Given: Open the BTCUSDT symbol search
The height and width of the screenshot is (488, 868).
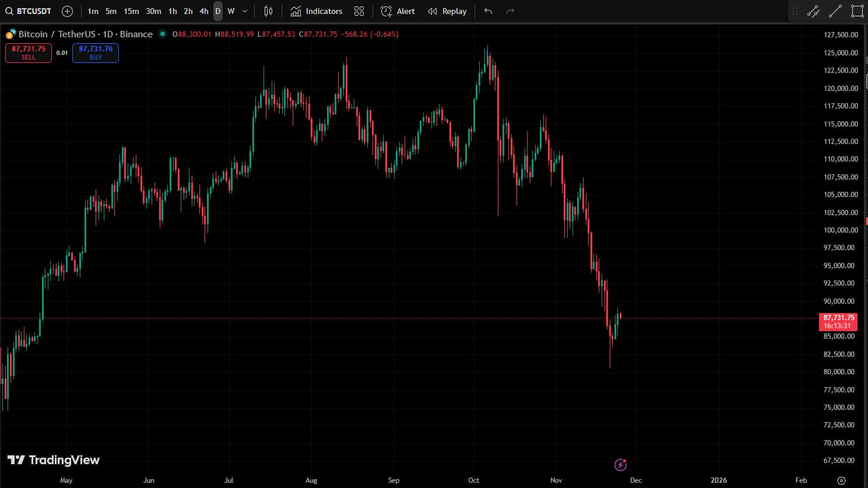Looking at the screenshot, I should pyautogui.click(x=29, y=11).
